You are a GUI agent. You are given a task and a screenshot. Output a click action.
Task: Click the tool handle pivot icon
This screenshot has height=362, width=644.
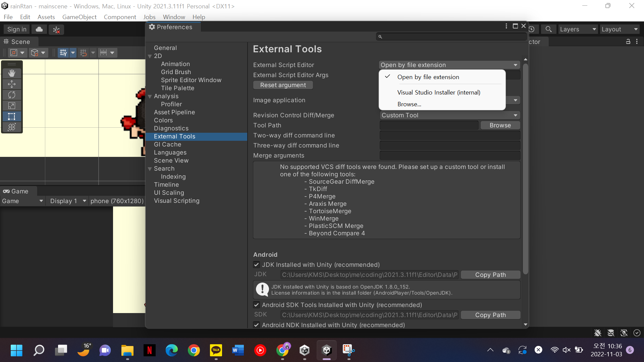14,53
